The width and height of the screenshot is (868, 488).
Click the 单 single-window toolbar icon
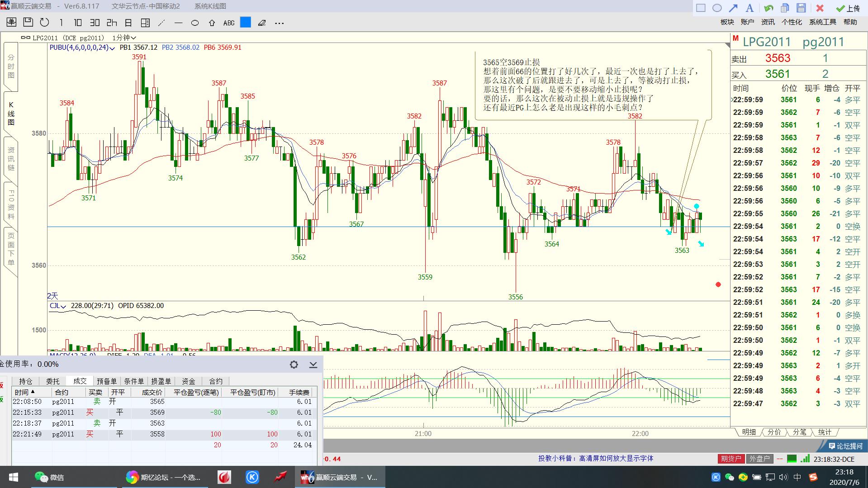coord(11,22)
